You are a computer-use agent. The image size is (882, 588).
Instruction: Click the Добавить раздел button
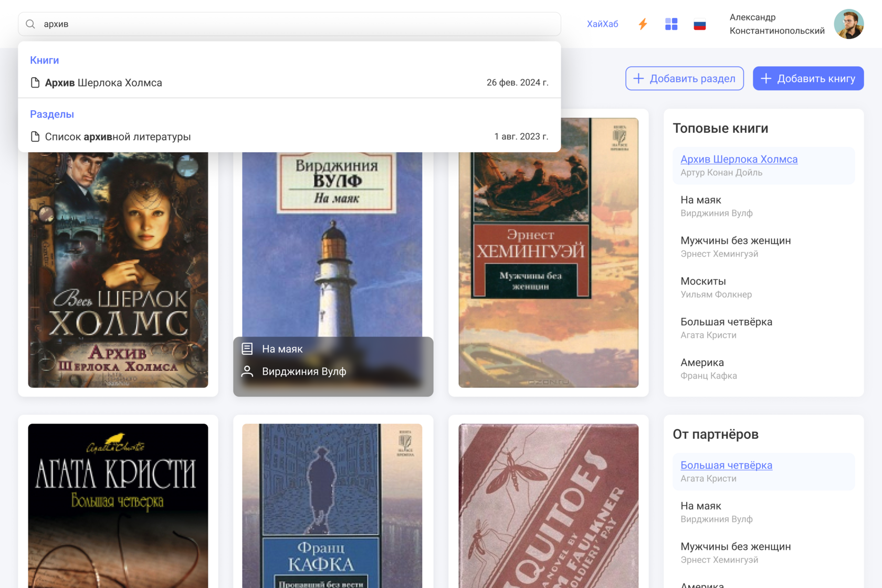point(685,78)
